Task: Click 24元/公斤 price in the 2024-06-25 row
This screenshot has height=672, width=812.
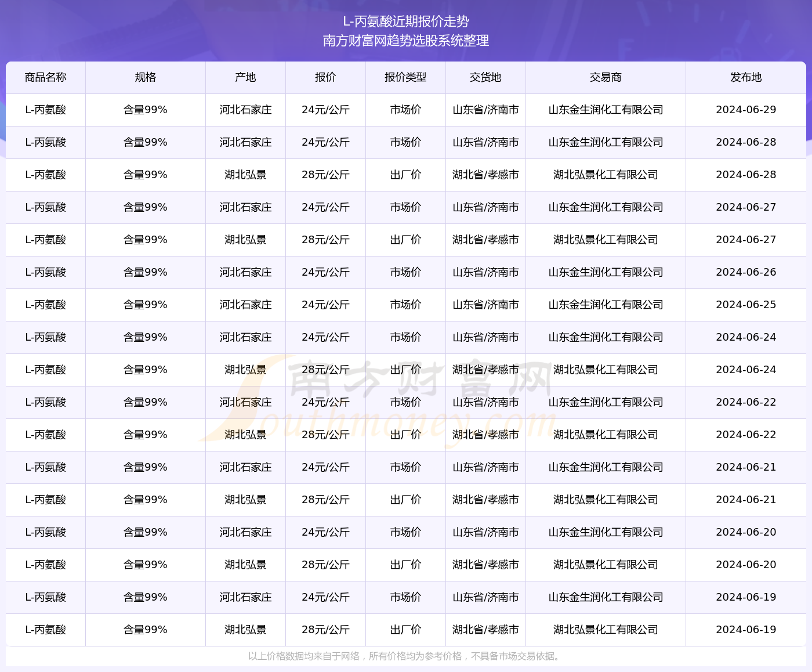Action: click(325, 305)
